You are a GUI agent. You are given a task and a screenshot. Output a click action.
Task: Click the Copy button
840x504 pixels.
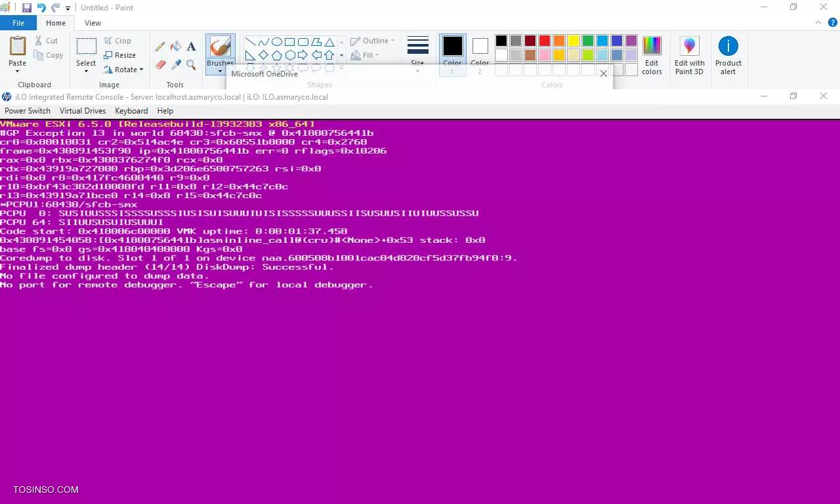49,55
